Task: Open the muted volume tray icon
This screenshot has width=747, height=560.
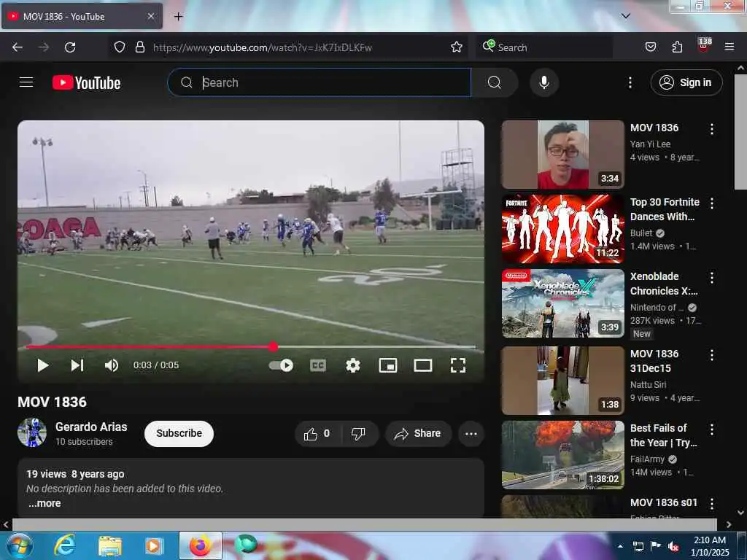Action: point(673,546)
